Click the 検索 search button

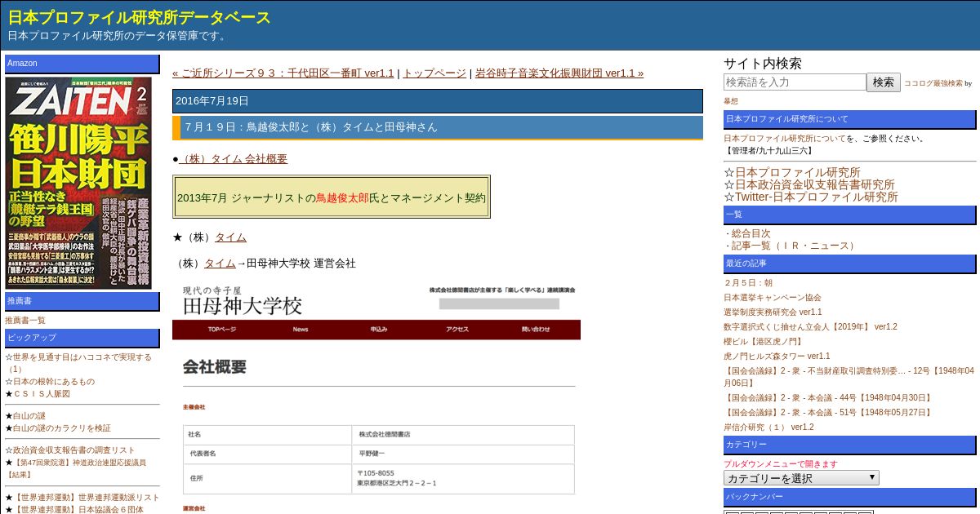click(x=884, y=82)
